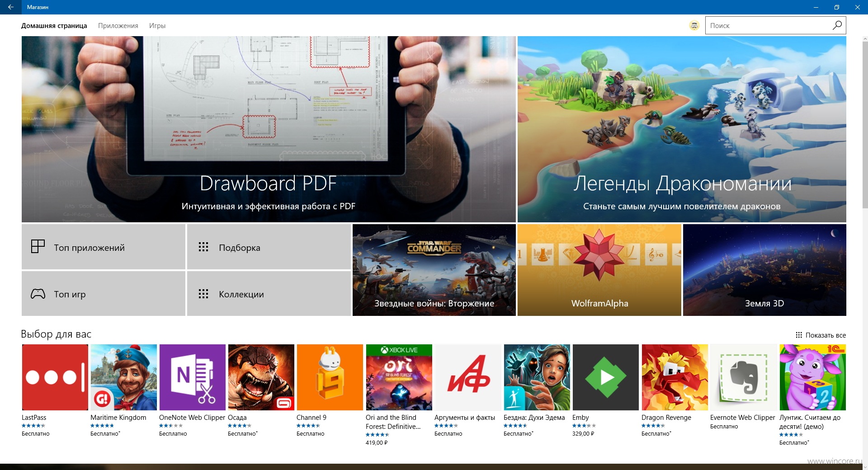The height and width of the screenshot is (470, 868).
Task: Open the Топ приложений tile
Action: (x=104, y=247)
